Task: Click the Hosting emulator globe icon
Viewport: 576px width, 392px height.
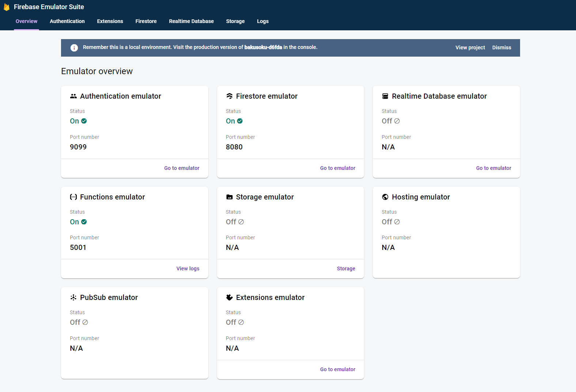Action: tap(385, 197)
